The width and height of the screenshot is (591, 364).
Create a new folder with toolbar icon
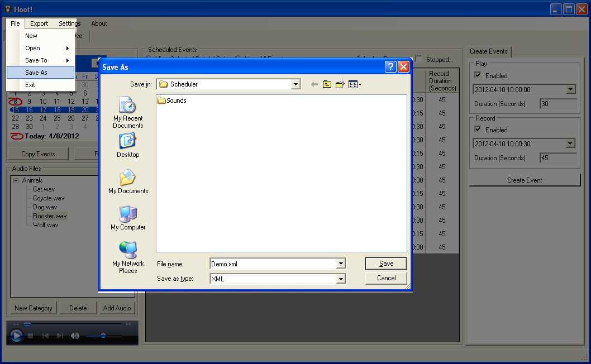point(340,84)
